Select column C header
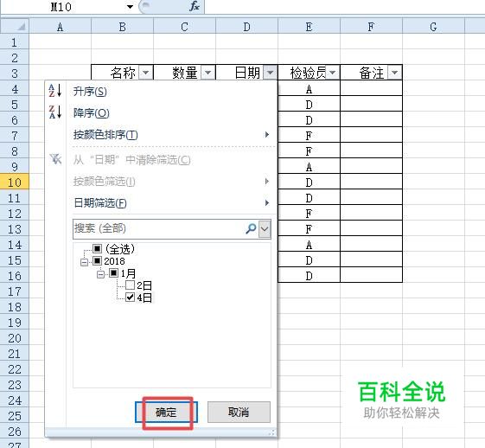The height and width of the screenshot is (448, 485). (x=184, y=26)
